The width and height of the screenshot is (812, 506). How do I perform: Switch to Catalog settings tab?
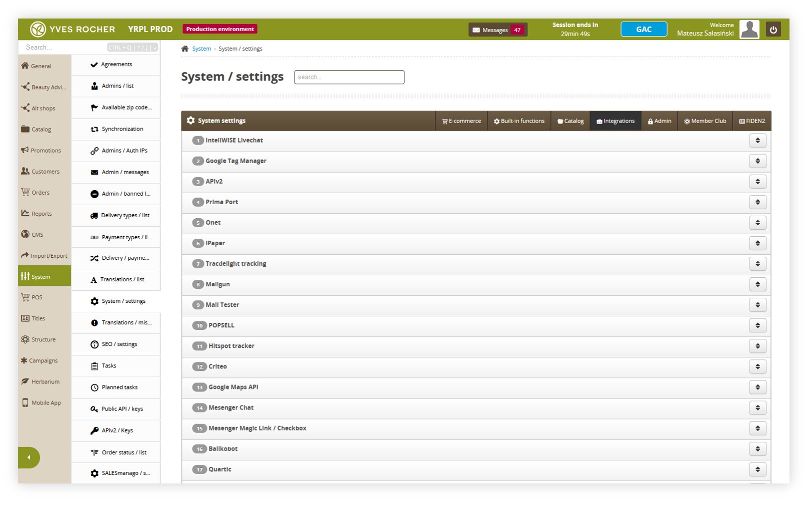click(570, 121)
